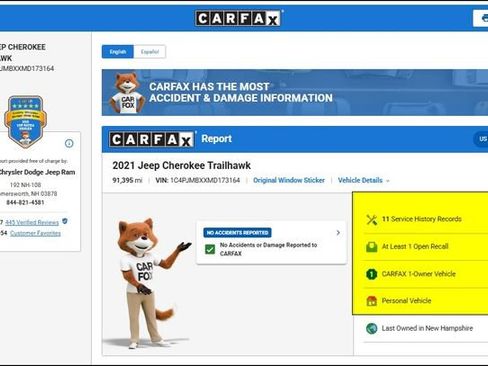Click the Chrysler Dodge Jeep Ram dealer name
This screenshot has height=366, width=488.
pos(37,172)
